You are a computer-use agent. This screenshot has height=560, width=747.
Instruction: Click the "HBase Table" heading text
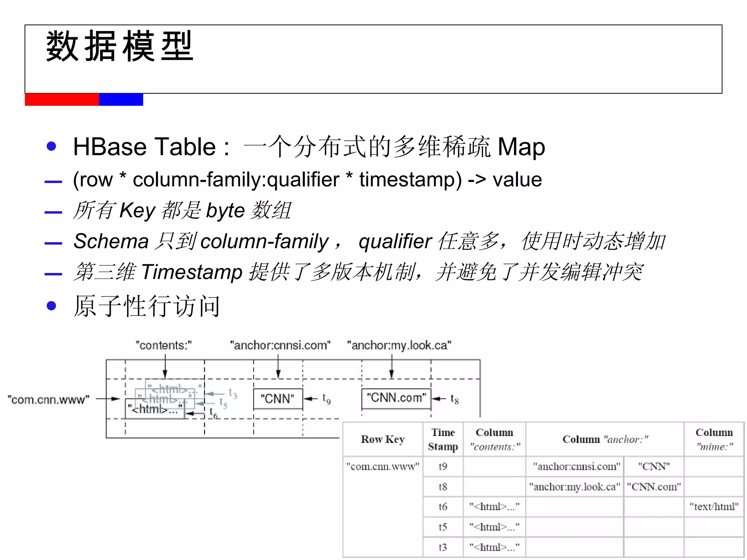144,147
